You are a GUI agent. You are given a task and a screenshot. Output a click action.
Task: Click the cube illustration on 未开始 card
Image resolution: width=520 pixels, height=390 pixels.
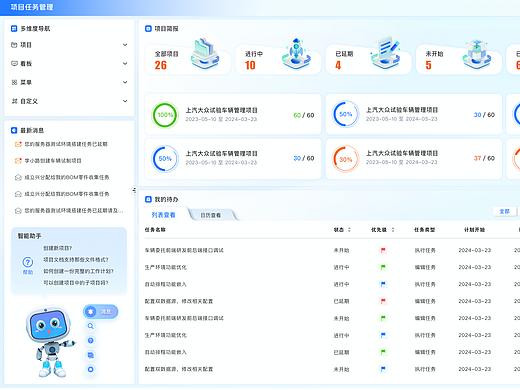[476, 54]
